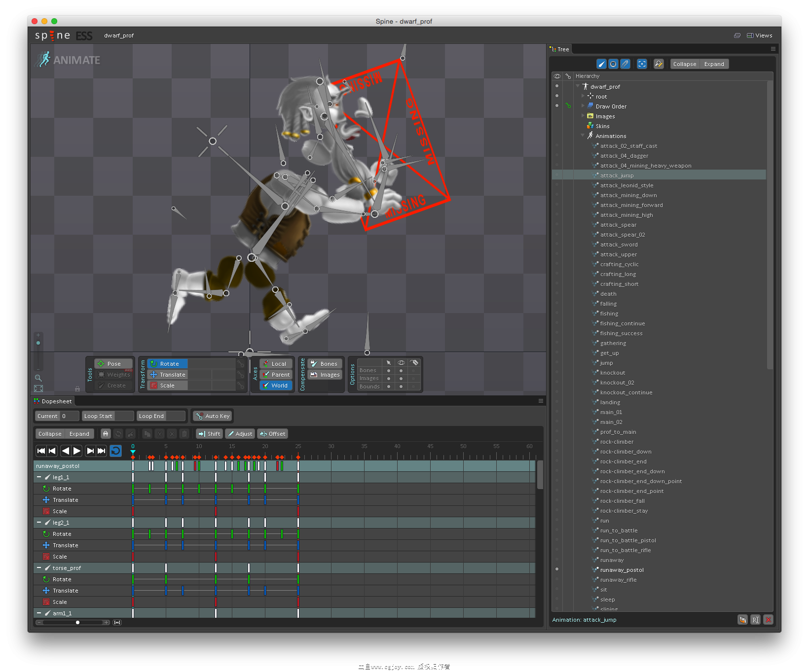Select the World axes button

pos(276,386)
